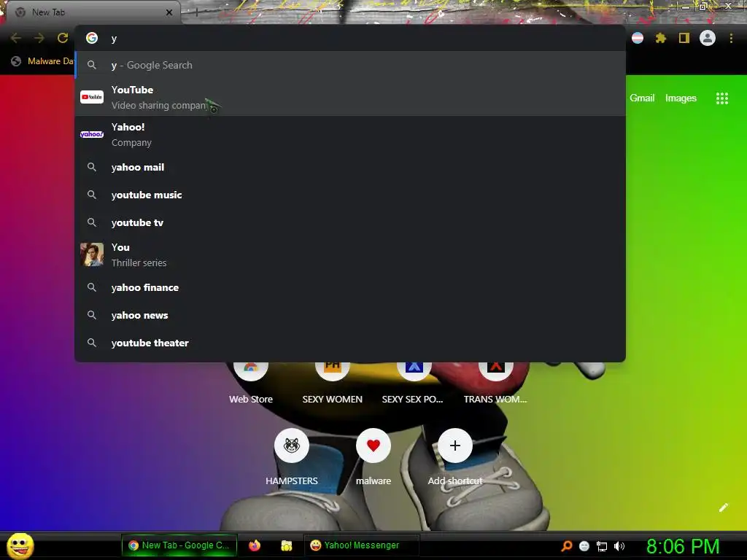
Task: Open the smiley Start button
Action: pos(20,545)
